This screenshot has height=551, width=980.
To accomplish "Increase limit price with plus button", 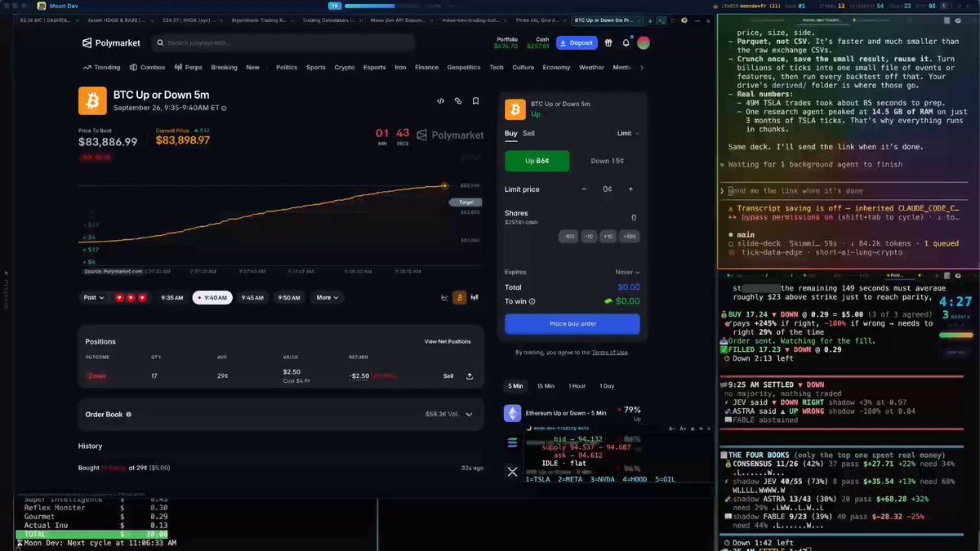I will [630, 189].
